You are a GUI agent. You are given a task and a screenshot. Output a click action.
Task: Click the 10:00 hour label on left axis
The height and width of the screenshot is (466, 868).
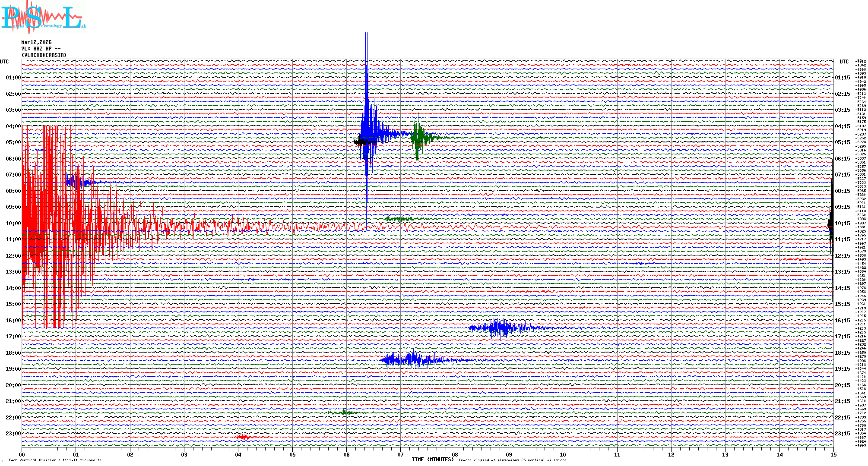13,224
